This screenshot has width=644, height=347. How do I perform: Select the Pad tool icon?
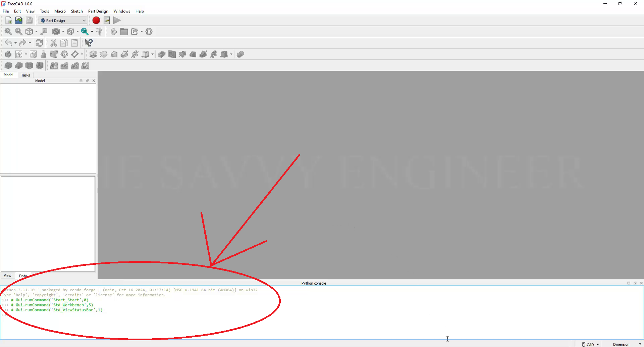pos(93,54)
